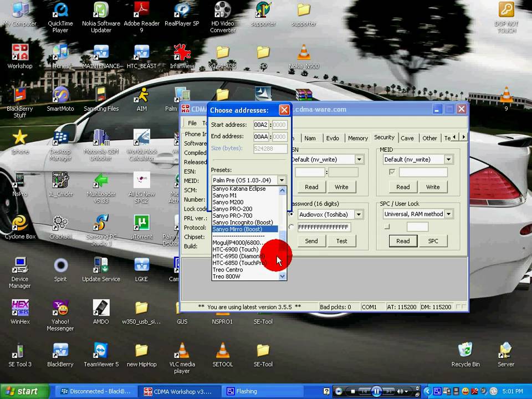Launch IrfanView from the desktop

[x=182, y=57]
